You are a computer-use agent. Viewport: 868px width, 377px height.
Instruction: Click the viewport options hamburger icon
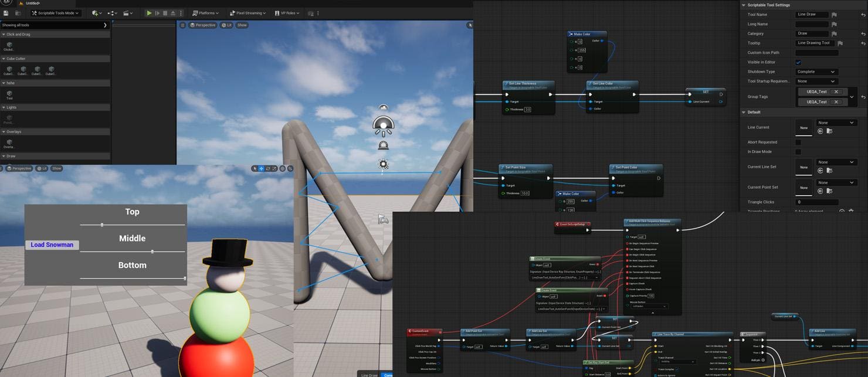[183, 25]
